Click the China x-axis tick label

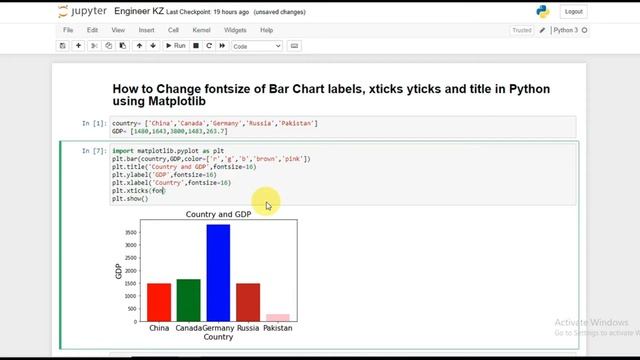click(x=159, y=328)
